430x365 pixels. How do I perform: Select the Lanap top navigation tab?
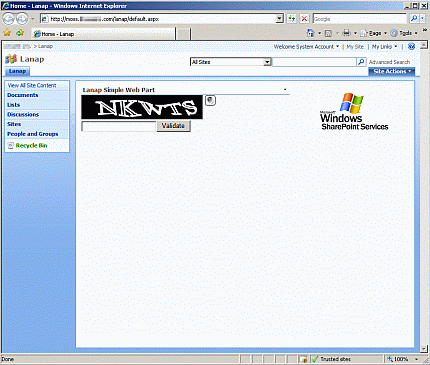click(17, 71)
